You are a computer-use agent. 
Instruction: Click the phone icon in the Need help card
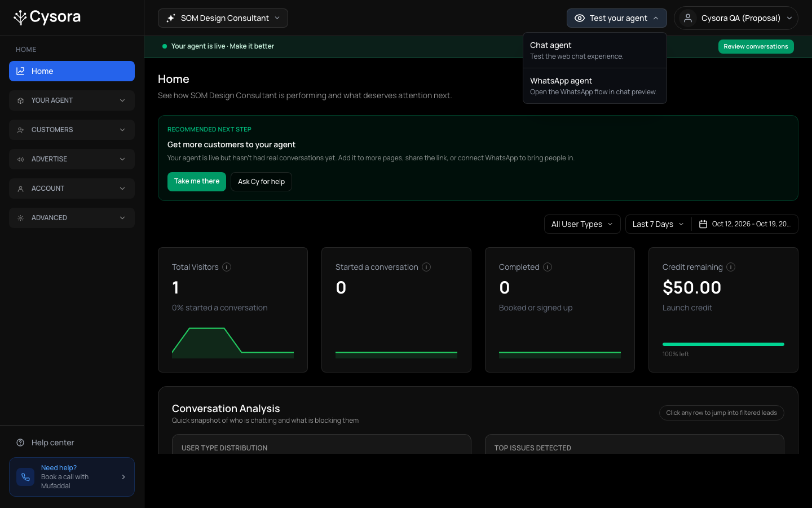[x=25, y=477]
